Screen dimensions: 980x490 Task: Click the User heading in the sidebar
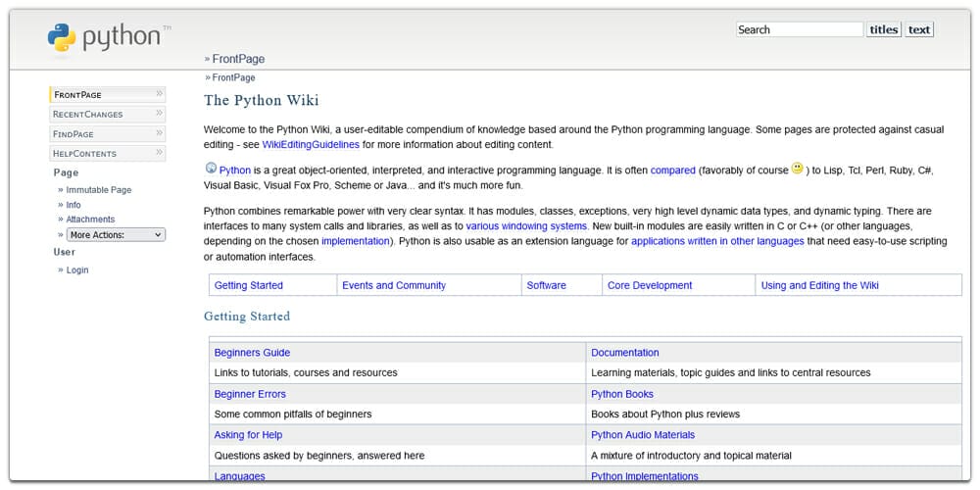click(x=64, y=252)
